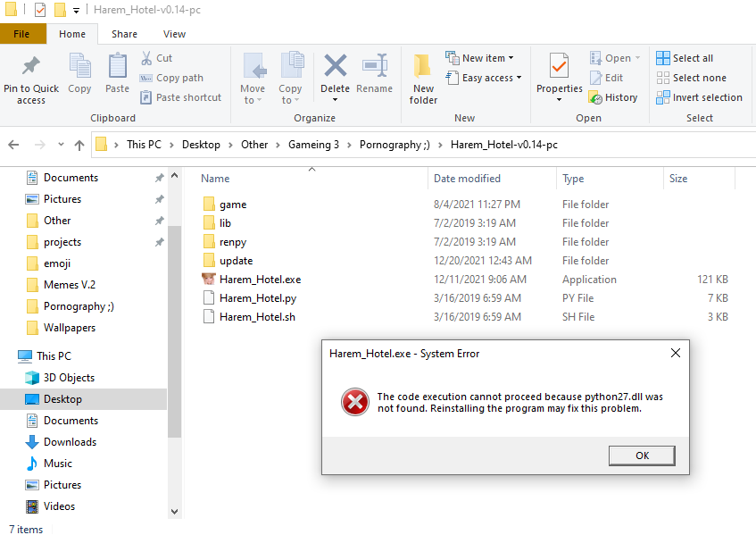Image resolution: width=756 pixels, height=535 pixels.
Task: Select the game folder
Action: tap(233, 205)
